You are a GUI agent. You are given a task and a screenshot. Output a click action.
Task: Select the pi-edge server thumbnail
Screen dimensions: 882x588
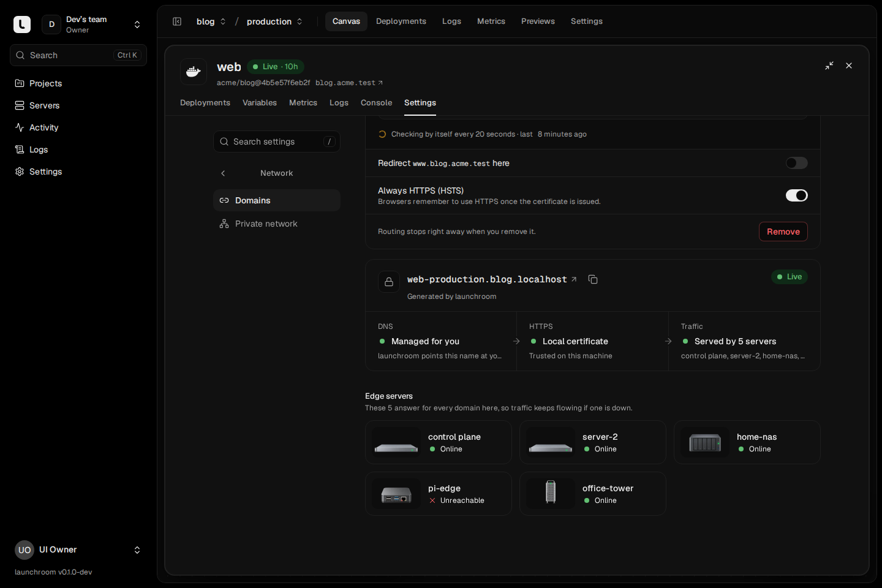(x=396, y=494)
